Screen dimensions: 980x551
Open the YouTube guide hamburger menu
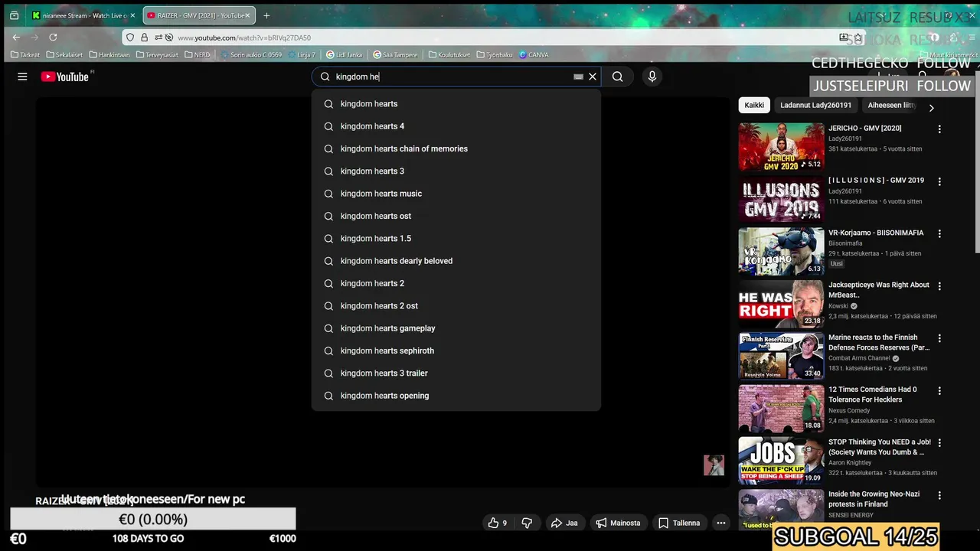tap(22, 77)
